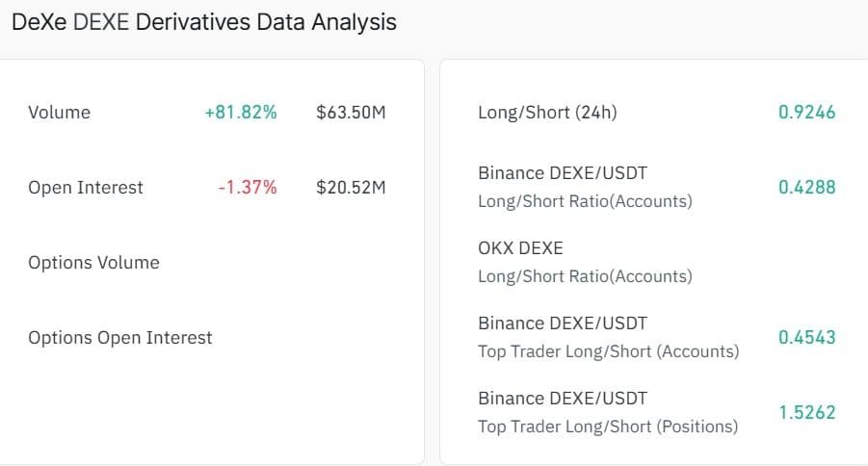This screenshot has width=868, height=466.
Task: Click the -1.37% open interest change
Action: (248, 188)
